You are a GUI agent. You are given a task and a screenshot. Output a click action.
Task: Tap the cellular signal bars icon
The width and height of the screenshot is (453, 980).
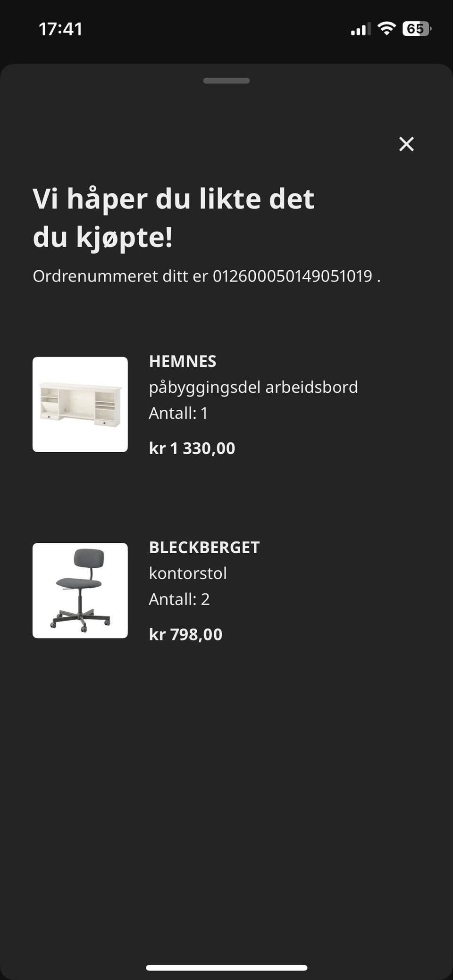coord(361,29)
